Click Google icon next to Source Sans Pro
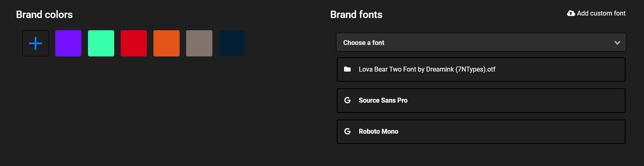The width and height of the screenshot is (644, 166). pos(347,101)
